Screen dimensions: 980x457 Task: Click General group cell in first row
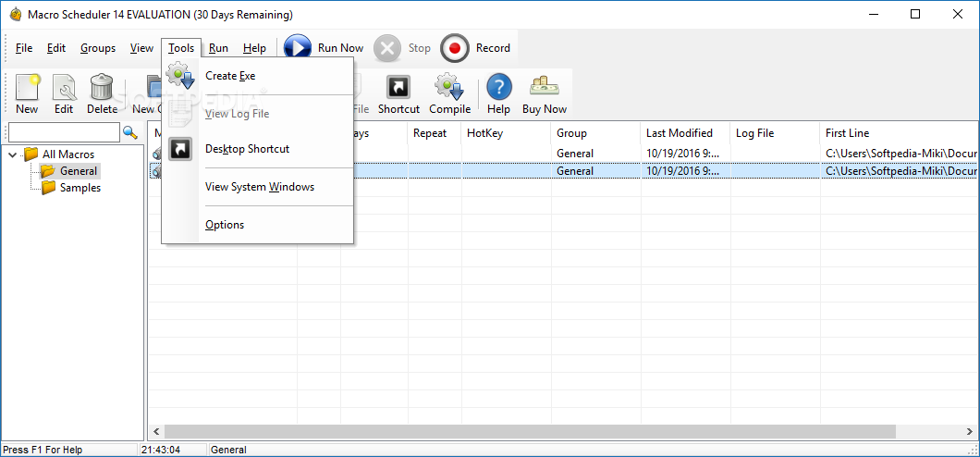pos(575,154)
